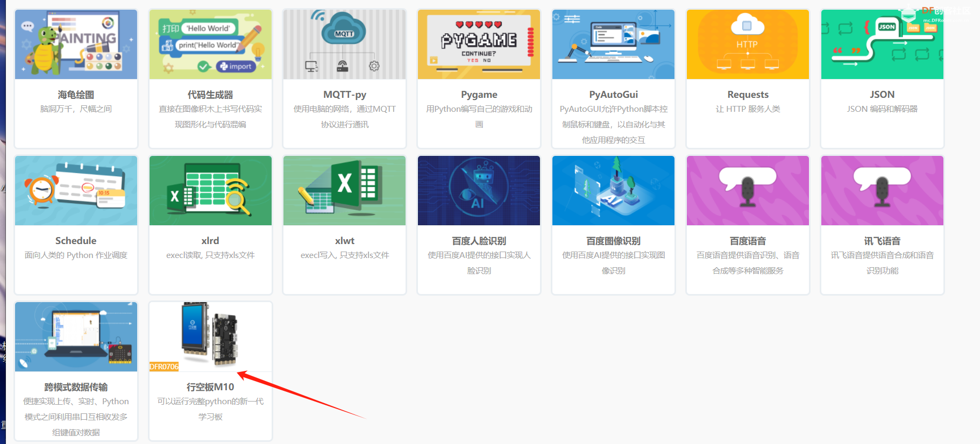
Task: Click text 使用电脑的网络，通过MQTT
Action: (x=345, y=109)
